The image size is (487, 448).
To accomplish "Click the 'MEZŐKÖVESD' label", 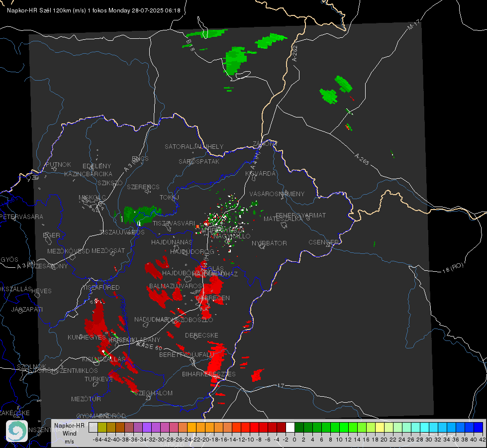I will coord(69,251).
